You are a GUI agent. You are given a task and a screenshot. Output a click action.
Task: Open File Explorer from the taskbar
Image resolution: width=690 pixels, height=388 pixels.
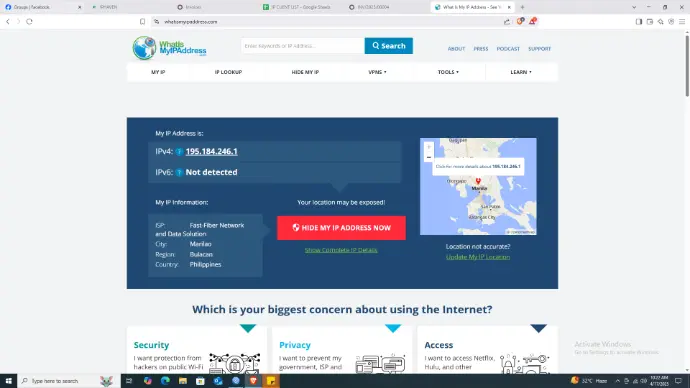coord(183,381)
